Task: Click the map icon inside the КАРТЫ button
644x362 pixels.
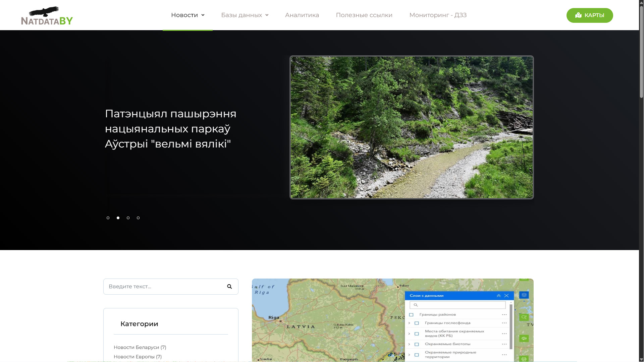Action: [578, 15]
